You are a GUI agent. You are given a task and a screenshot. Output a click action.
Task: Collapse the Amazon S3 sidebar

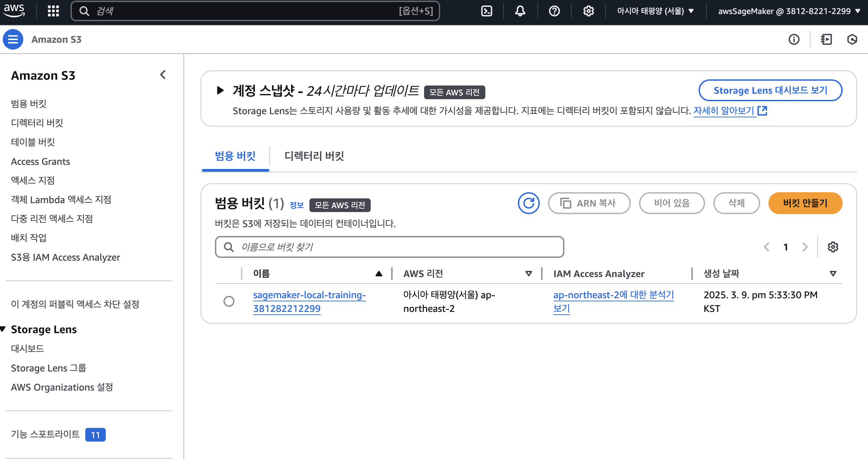[x=163, y=75]
